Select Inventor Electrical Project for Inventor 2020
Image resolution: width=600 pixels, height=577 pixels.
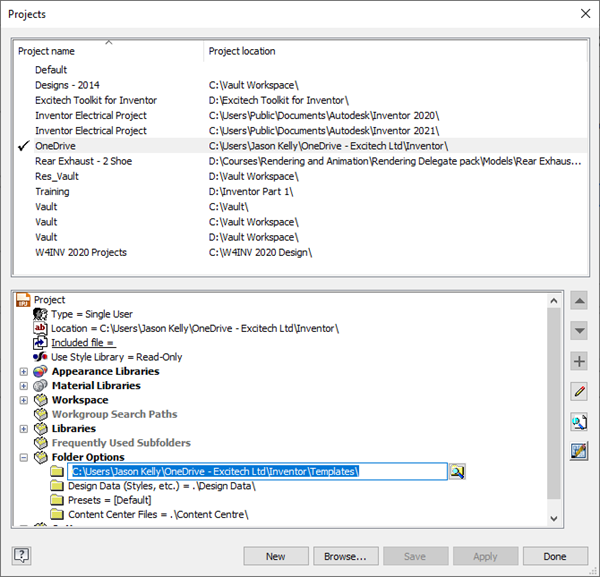pyautogui.click(x=300, y=116)
